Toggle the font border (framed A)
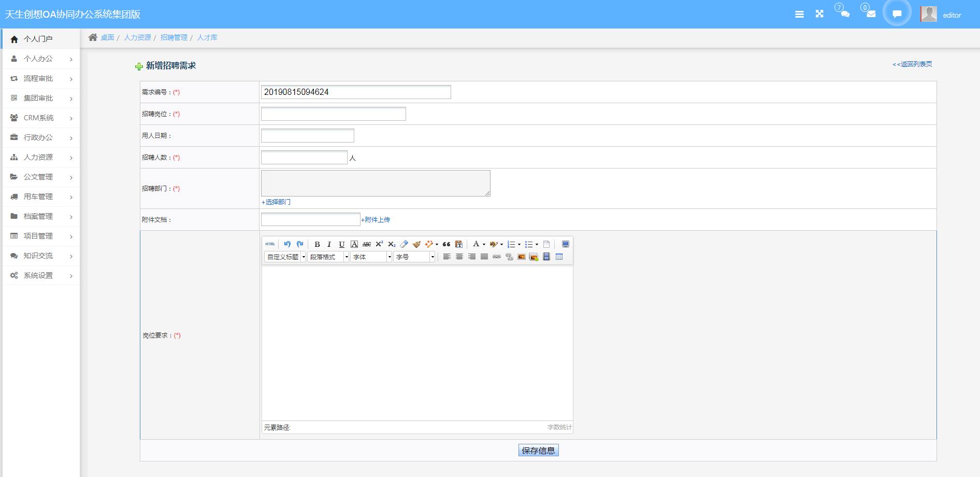Viewport: 980px width, 477px height. 354,244
